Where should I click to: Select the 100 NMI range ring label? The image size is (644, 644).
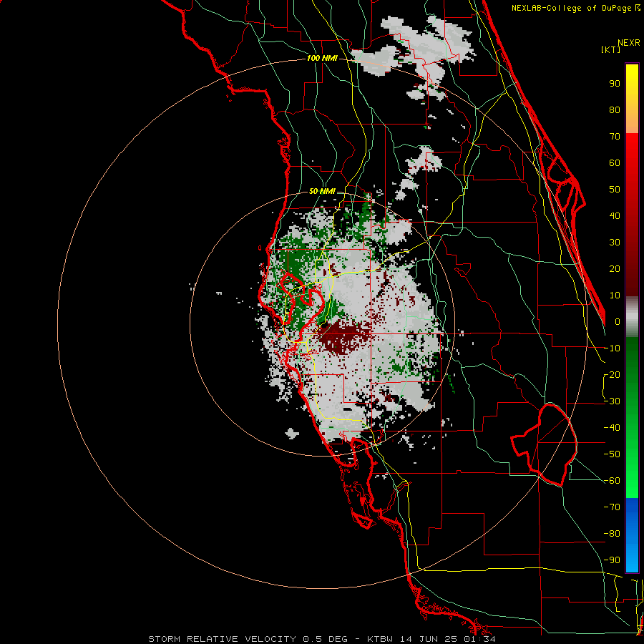pos(322,59)
